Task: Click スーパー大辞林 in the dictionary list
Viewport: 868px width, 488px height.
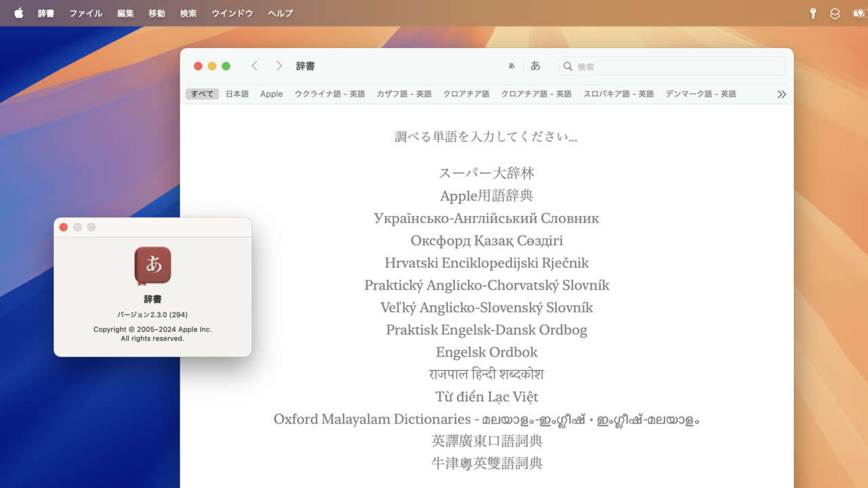Action: (x=487, y=173)
